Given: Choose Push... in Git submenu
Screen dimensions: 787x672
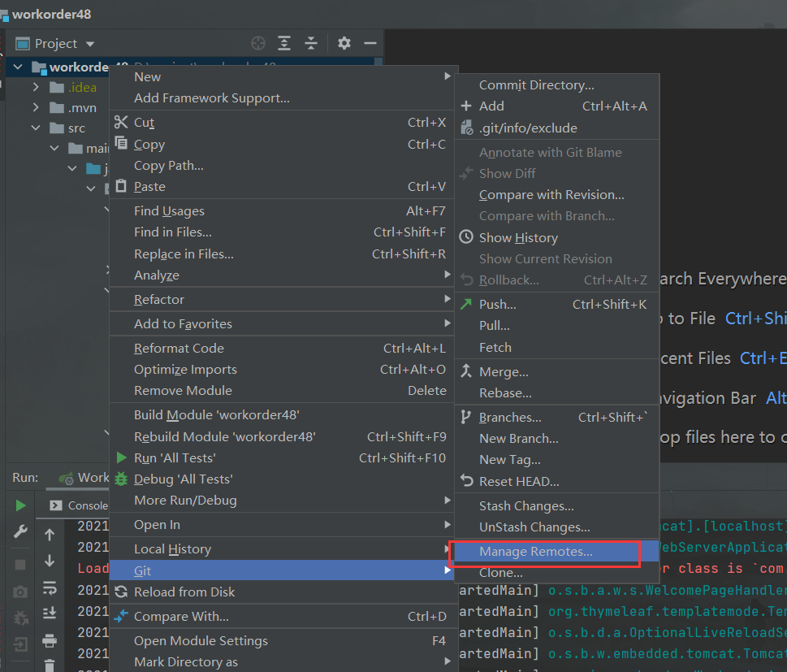Looking at the screenshot, I should pos(557,305).
